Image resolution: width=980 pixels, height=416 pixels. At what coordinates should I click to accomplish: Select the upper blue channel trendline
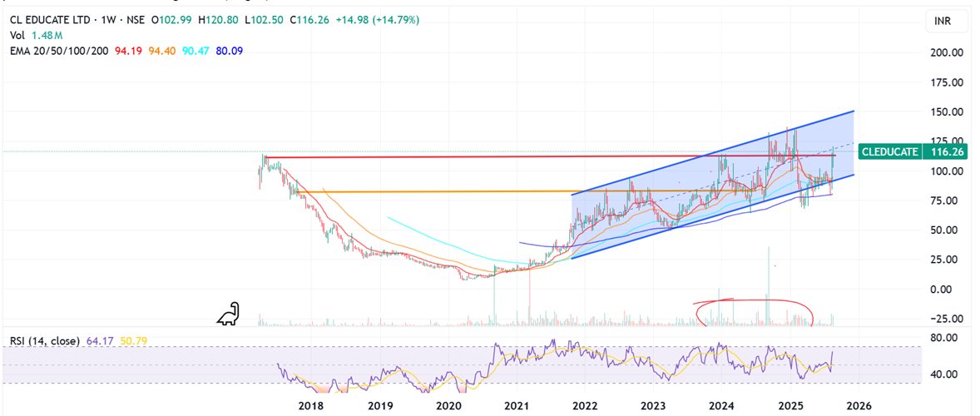(x=712, y=152)
